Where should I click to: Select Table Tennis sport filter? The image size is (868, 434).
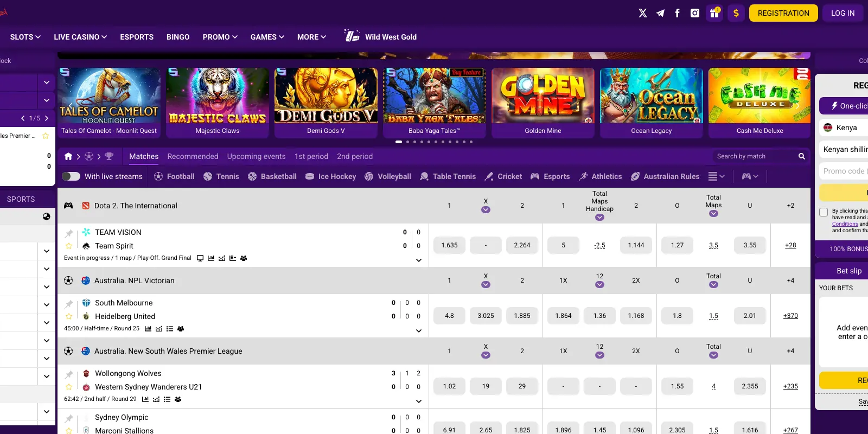448,176
